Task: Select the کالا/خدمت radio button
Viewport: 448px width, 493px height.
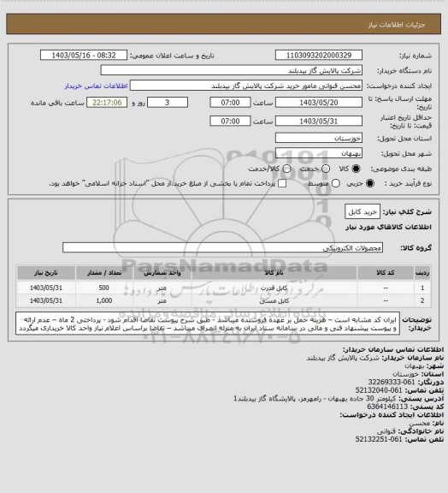Action: pos(286,169)
